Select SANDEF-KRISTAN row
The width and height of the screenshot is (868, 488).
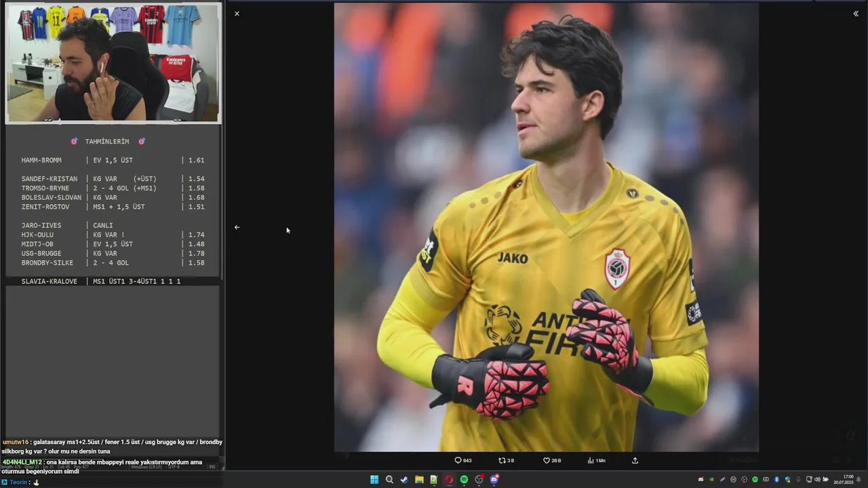[x=113, y=179]
